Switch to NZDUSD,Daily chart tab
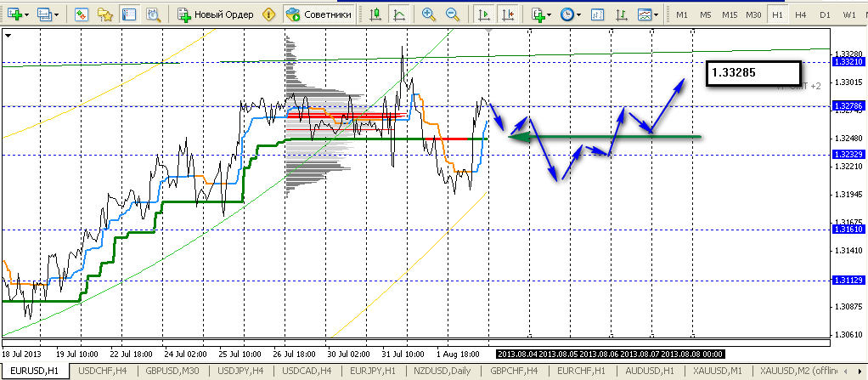868x380 pixels. click(x=442, y=370)
